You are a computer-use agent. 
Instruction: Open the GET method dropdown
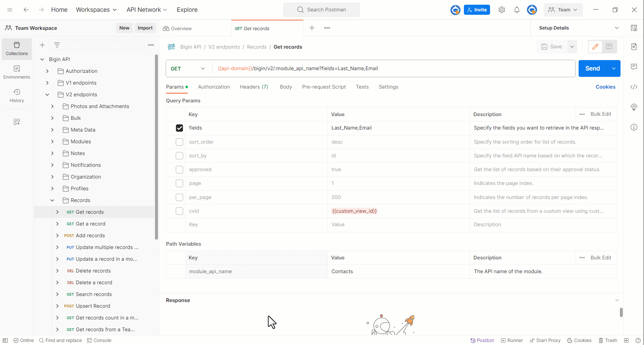tap(203, 68)
